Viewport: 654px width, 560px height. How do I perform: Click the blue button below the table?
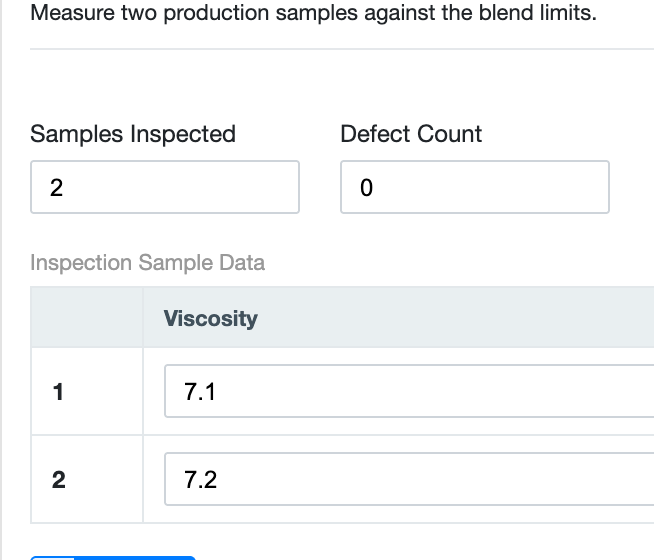(113, 557)
